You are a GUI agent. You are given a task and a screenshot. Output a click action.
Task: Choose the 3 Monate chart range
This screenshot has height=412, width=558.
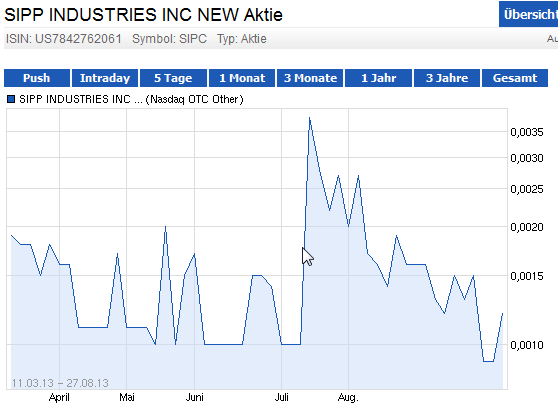310,78
